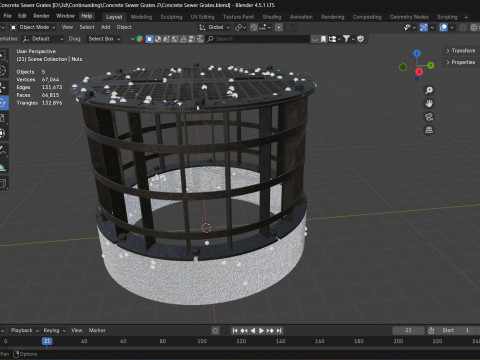Select wireframe viewport shading
This screenshot has width=480, height=360.
coord(474,27)
